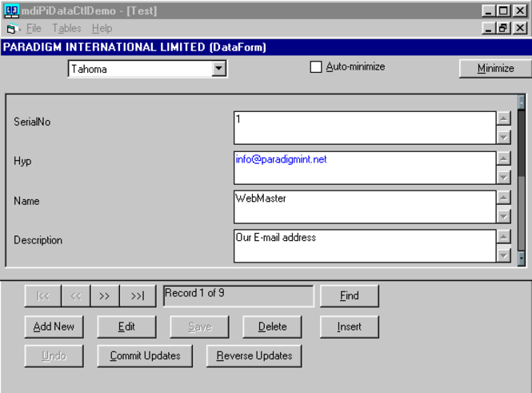Image resolution: width=532 pixels, height=393 pixels.
Task: Minimize the main mdiPiDataCtlDemo window
Action: click(488, 11)
